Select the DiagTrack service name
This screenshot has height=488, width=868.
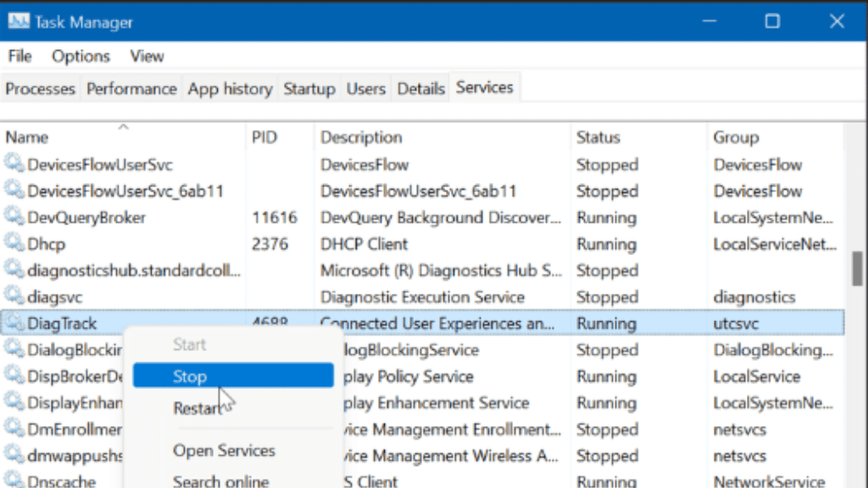pyautogui.click(x=61, y=324)
